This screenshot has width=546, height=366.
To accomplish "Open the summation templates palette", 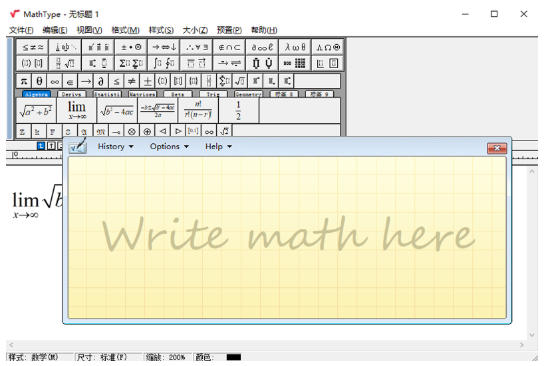I will click(131, 63).
